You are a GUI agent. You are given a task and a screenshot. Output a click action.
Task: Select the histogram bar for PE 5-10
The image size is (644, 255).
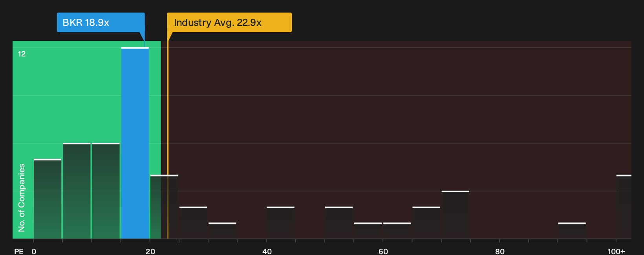click(x=77, y=191)
